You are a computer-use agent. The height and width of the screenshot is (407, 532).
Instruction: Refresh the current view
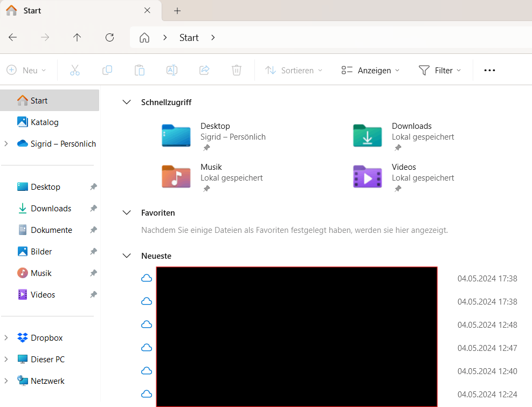tap(109, 37)
